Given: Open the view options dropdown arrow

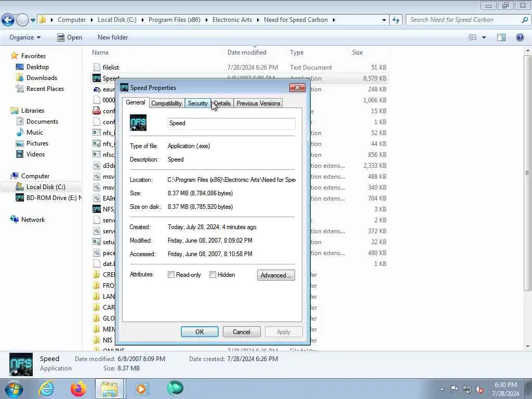Looking at the screenshot, I should [x=484, y=37].
